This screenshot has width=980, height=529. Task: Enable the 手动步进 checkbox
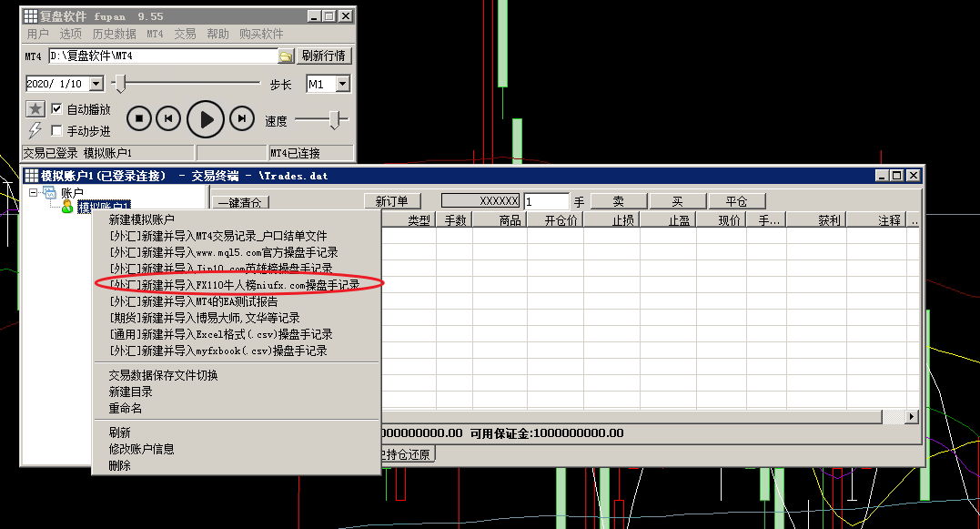pos(56,131)
